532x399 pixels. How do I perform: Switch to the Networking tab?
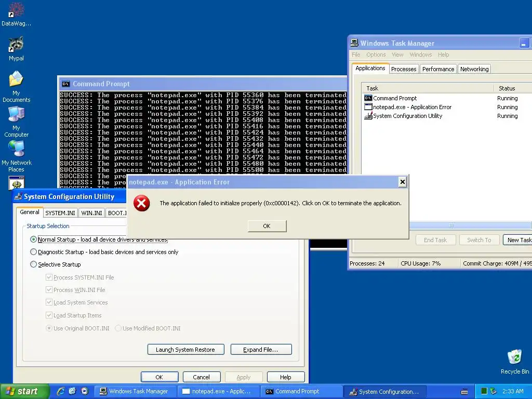pyautogui.click(x=474, y=69)
